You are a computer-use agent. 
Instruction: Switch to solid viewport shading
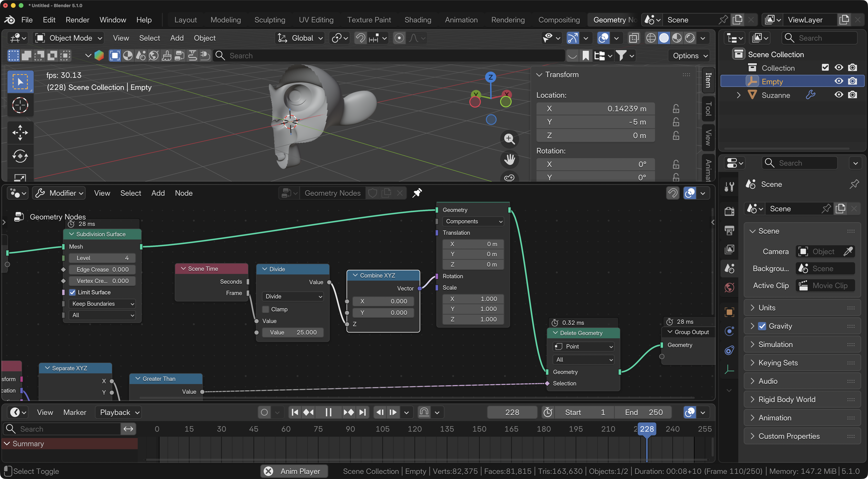[664, 38]
